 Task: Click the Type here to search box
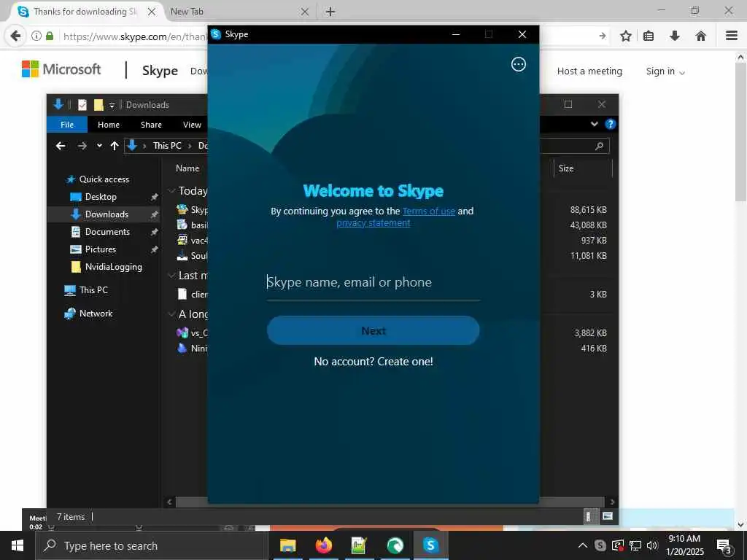(x=152, y=545)
